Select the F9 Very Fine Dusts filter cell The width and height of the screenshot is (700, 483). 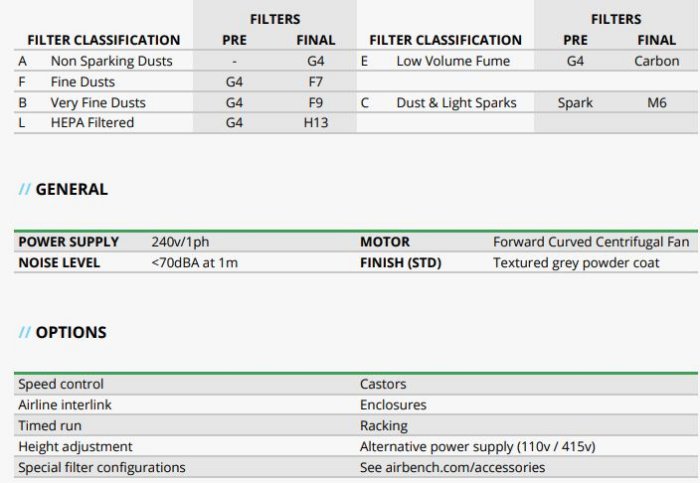pyautogui.click(x=315, y=102)
